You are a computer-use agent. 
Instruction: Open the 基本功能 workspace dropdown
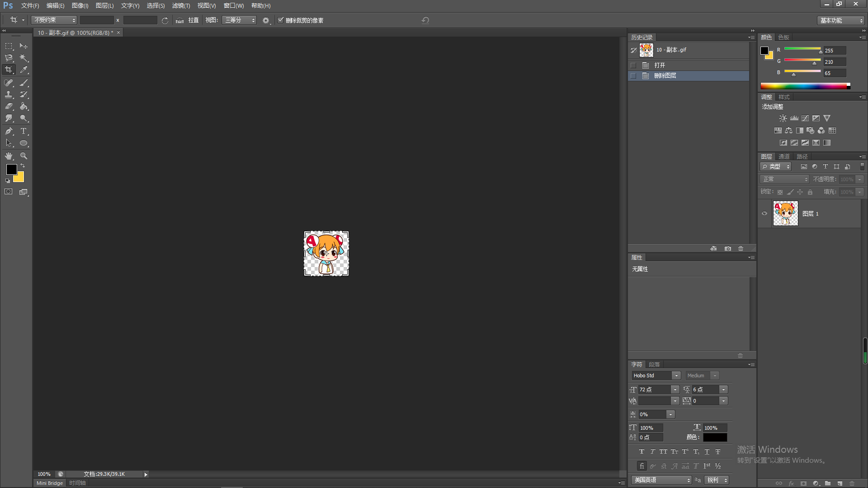pos(841,20)
